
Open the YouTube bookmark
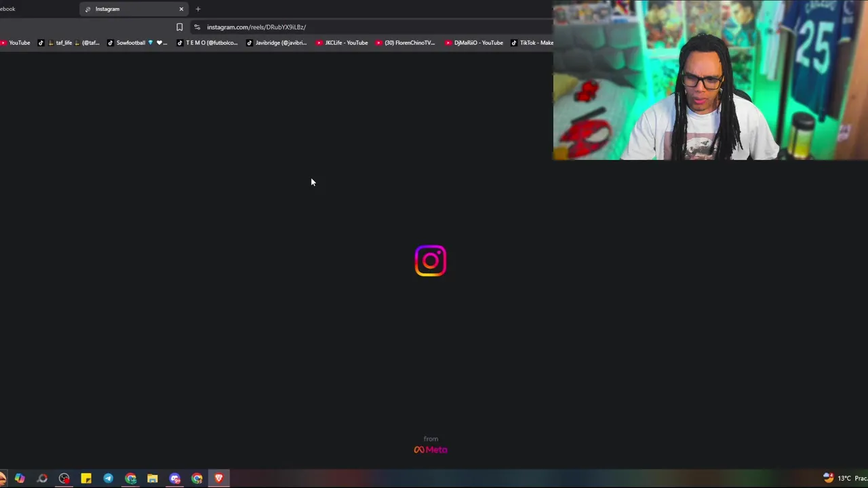point(16,43)
